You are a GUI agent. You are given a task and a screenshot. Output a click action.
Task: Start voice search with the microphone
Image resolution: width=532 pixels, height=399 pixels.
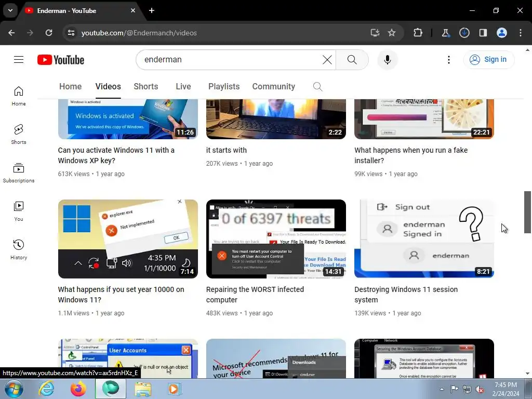tap(388, 60)
